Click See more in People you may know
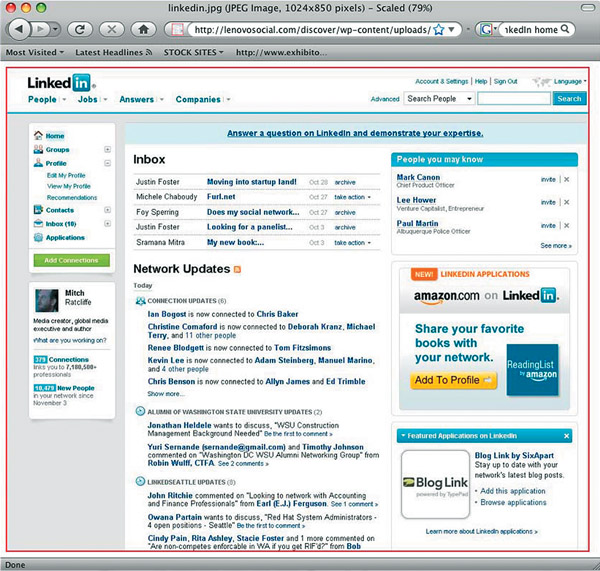Viewport: 600px width, 571px height. (556, 246)
